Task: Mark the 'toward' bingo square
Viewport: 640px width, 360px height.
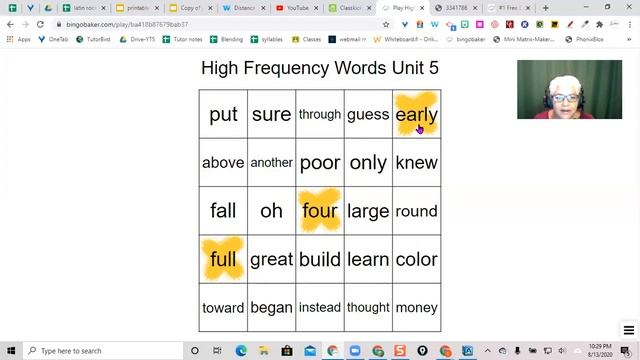Action: tap(223, 307)
